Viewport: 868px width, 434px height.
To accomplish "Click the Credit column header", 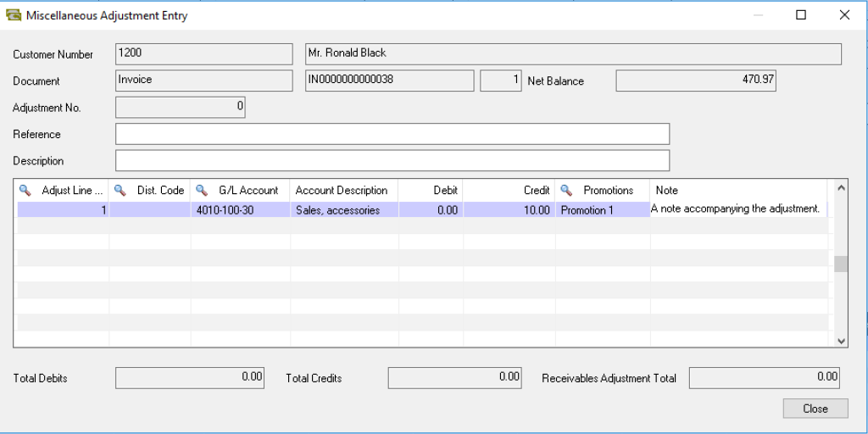I will [x=509, y=191].
